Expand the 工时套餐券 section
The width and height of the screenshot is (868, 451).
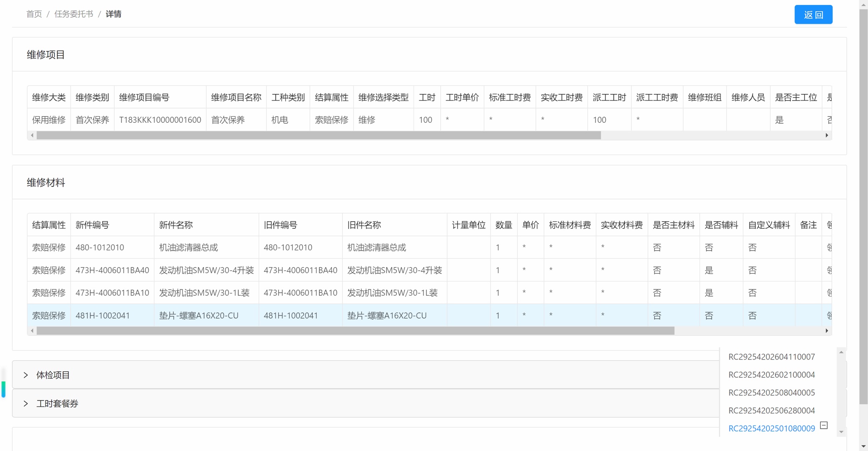(x=365, y=403)
